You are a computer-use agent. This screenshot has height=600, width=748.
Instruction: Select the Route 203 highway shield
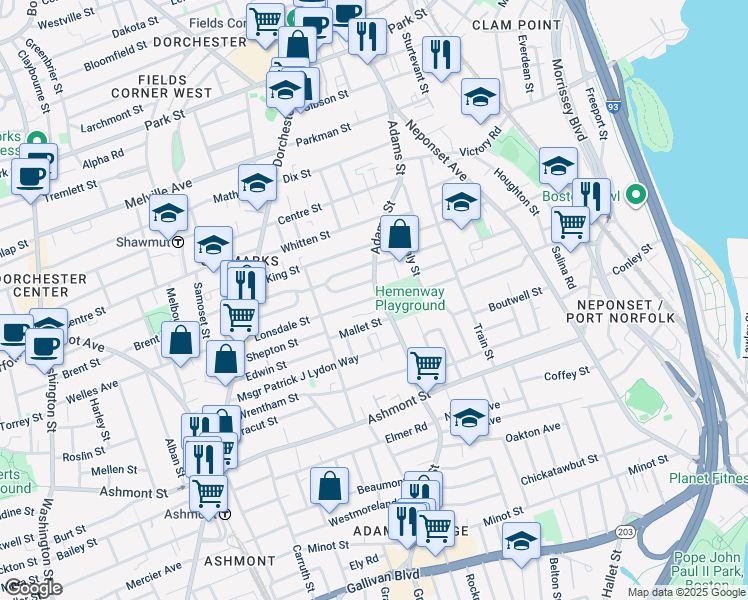pos(625,531)
